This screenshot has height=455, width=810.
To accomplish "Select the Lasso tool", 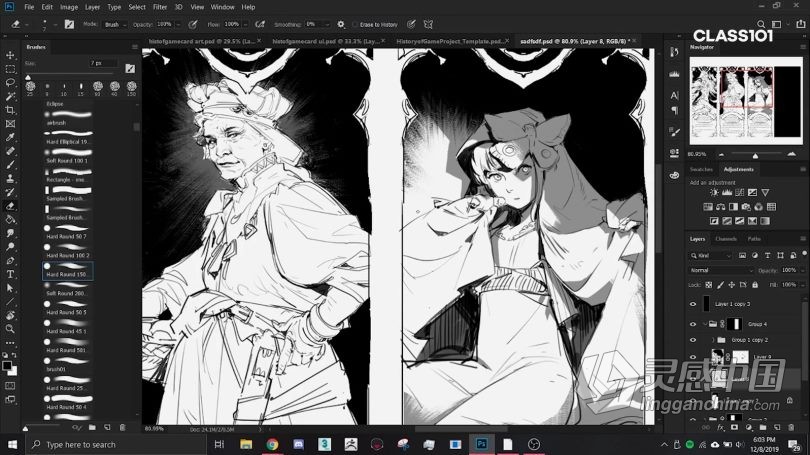I will (10, 83).
